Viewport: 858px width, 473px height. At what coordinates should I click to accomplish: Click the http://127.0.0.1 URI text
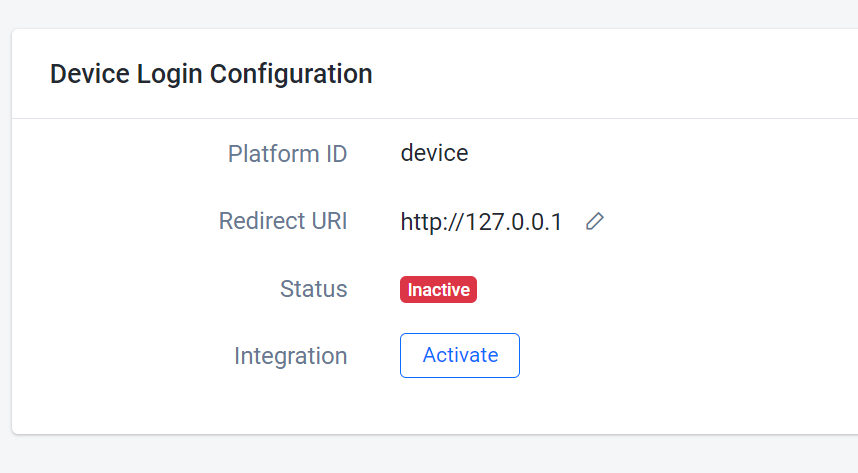pyautogui.click(x=481, y=221)
